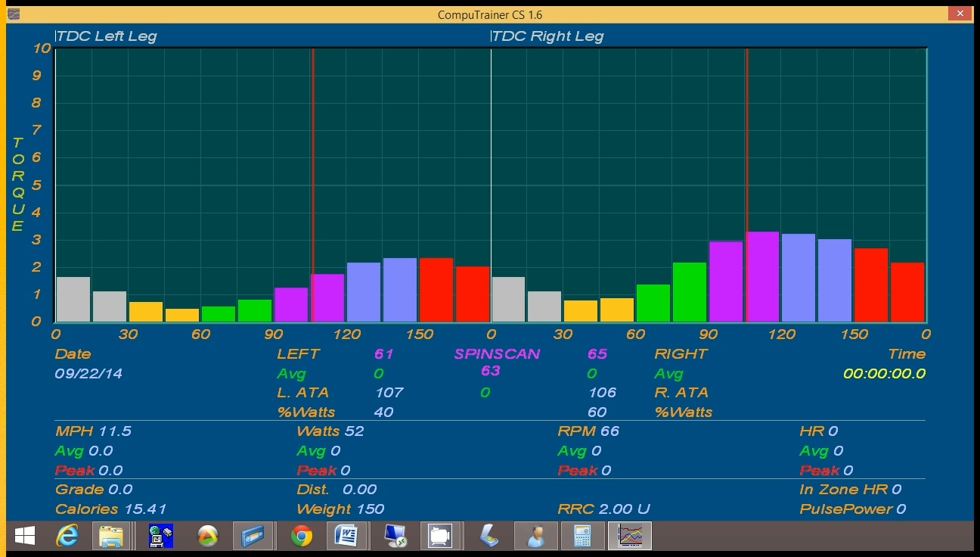Click the right leg red ATA marker line
This screenshot has height=557, width=980.
click(x=746, y=185)
